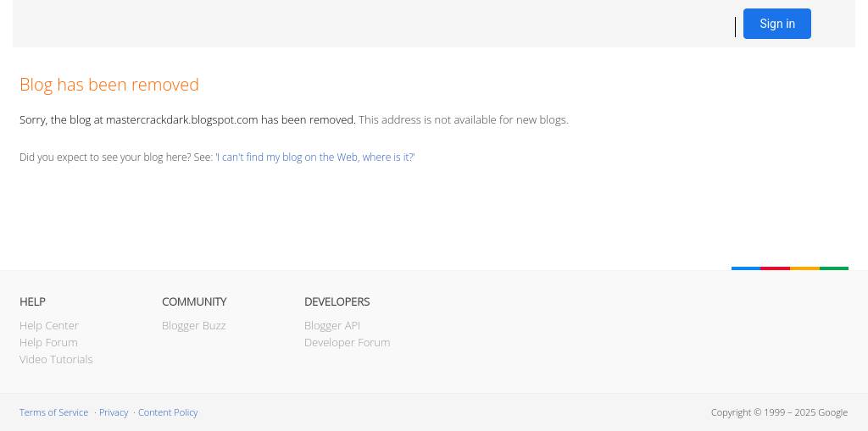Open the Terms of Service link
The width and height of the screenshot is (868, 431).
(53, 412)
